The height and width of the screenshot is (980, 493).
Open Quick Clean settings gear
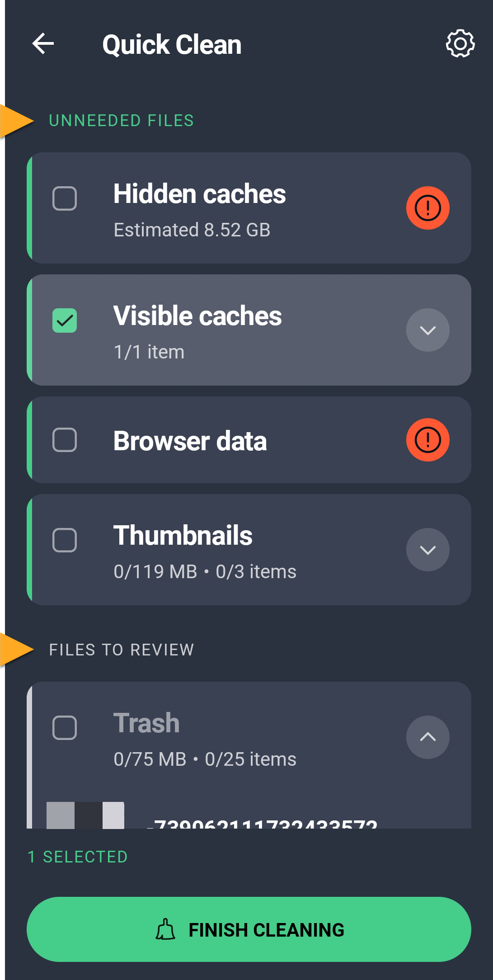[x=460, y=44]
